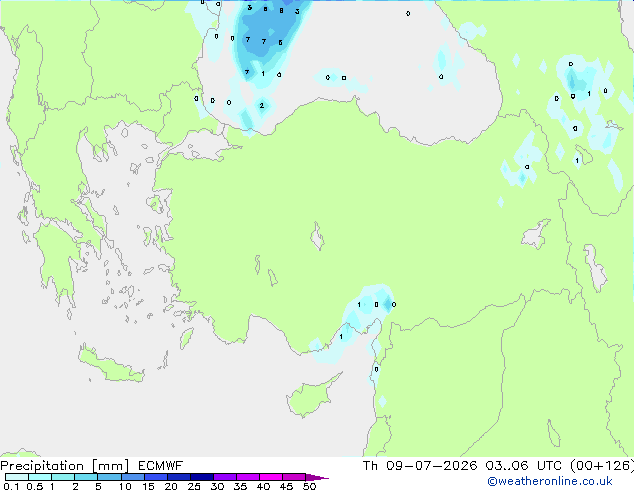Click the legend label '20'
The height and width of the screenshot is (490, 634).
point(171,486)
